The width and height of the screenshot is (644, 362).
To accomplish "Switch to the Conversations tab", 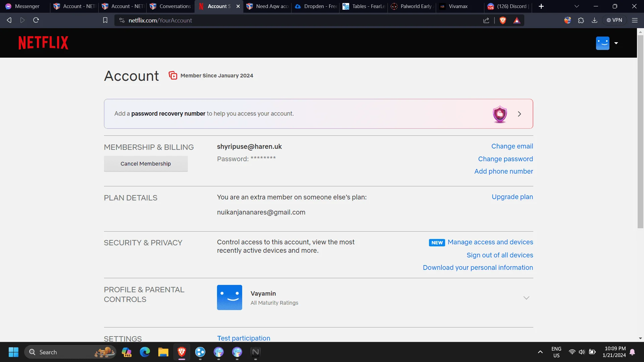I will coord(170,6).
